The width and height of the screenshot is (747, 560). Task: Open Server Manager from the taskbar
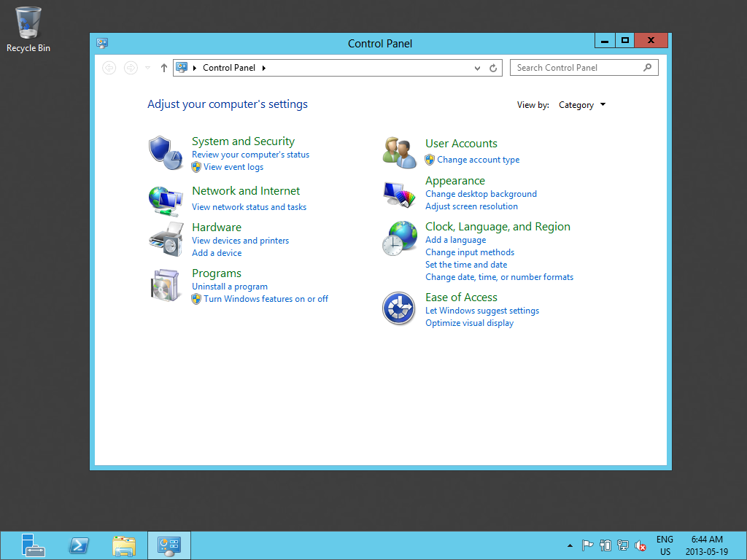point(34,545)
